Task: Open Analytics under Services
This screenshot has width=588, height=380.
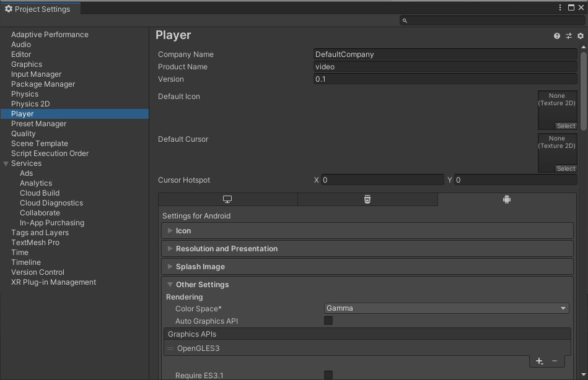Action: (36, 183)
